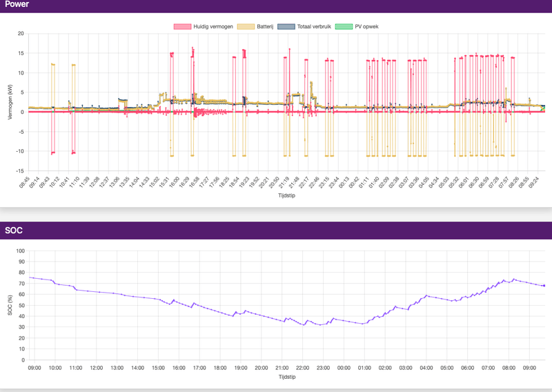Select the Vermogen (kW) axis title

10,102
